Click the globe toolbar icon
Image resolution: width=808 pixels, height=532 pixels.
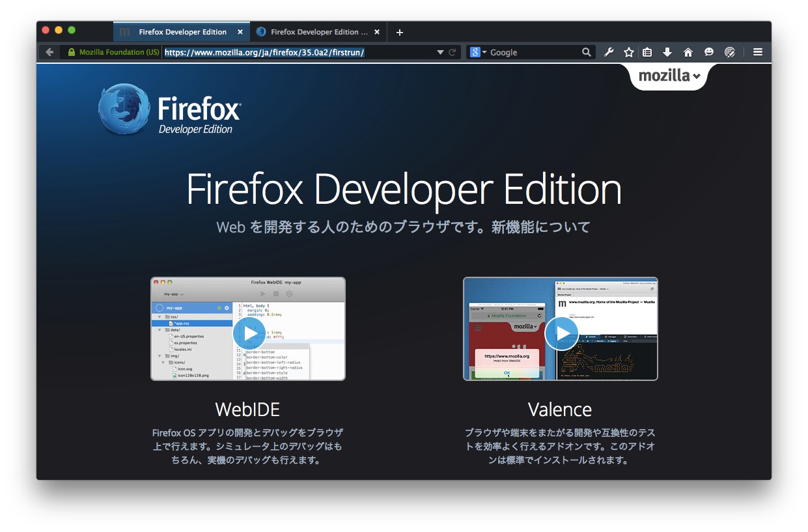(x=730, y=52)
